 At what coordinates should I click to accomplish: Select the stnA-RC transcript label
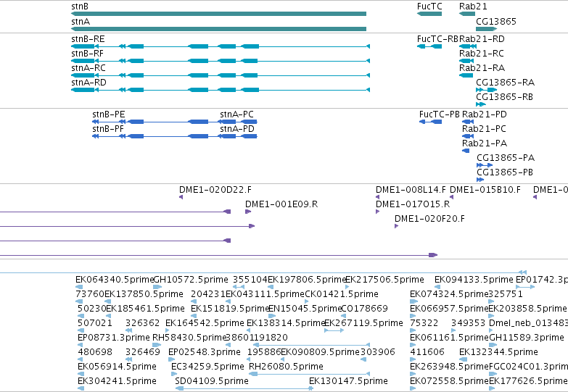[x=89, y=68]
